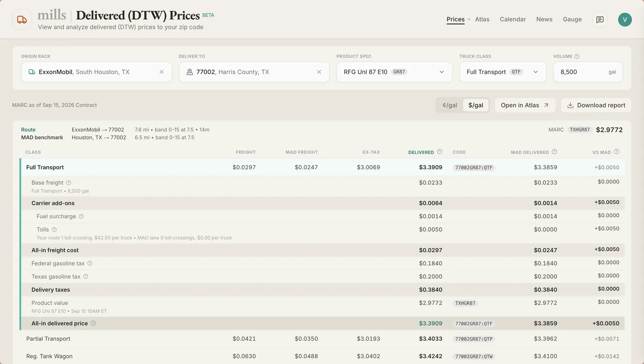The image size is (644, 364).
Task: Click the location pin icon in Deliver To
Action: [x=190, y=72]
